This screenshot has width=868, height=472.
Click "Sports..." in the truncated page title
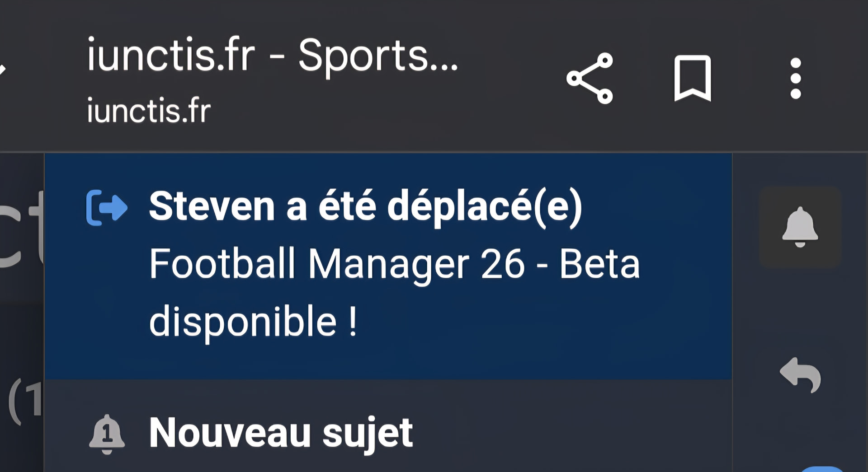pyautogui.click(x=378, y=56)
